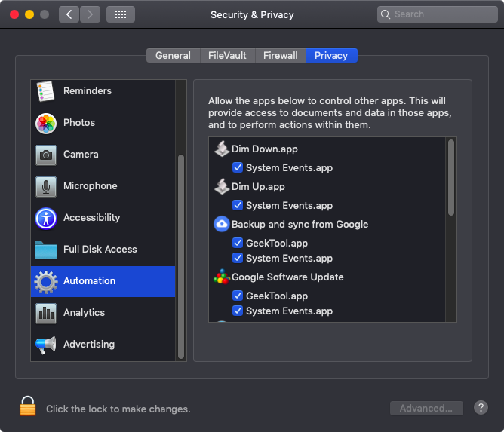Open help with the question mark button
Image resolution: width=504 pixels, height=432 pixels.
(x=481, y=408)
